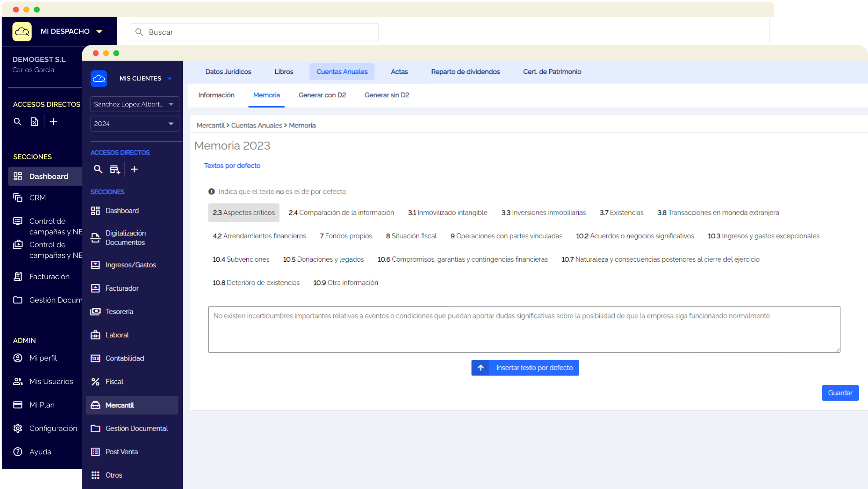Image resolution: width=868 pixels, height=489 pixels.
Task: Click the Guardar button
Action: 840,393
